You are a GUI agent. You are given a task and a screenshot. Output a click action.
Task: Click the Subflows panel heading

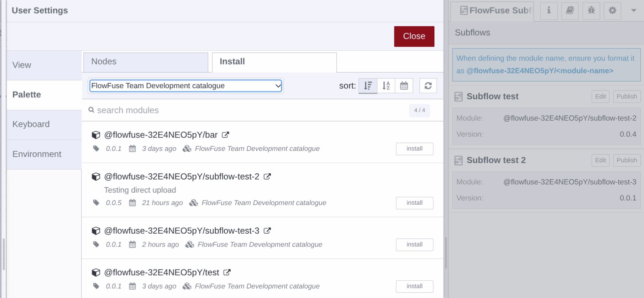[472, 33]
